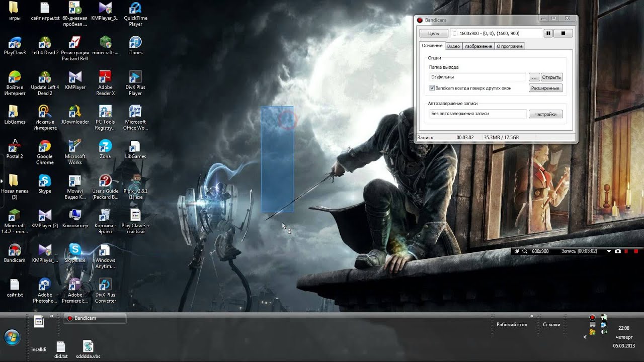The height and width of the screenshot is (362, 644).
Task: Open the Zona desktop icon
Action: (x=105, y=149)
